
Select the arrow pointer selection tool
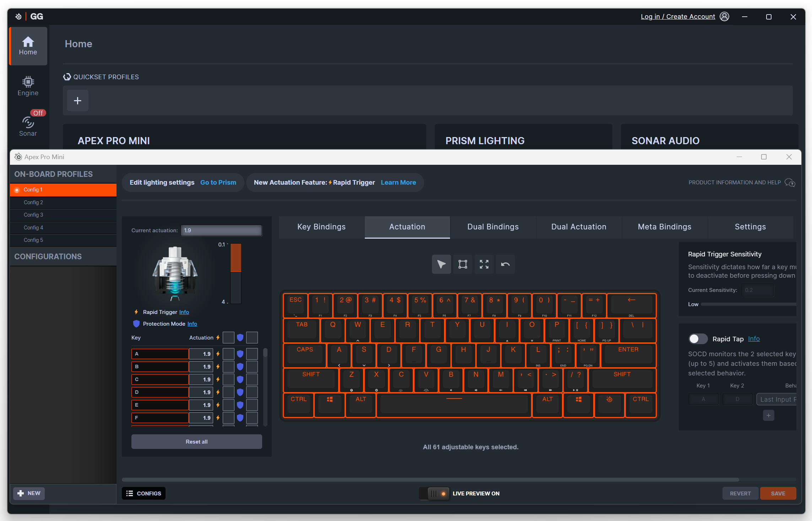[441, 264]
